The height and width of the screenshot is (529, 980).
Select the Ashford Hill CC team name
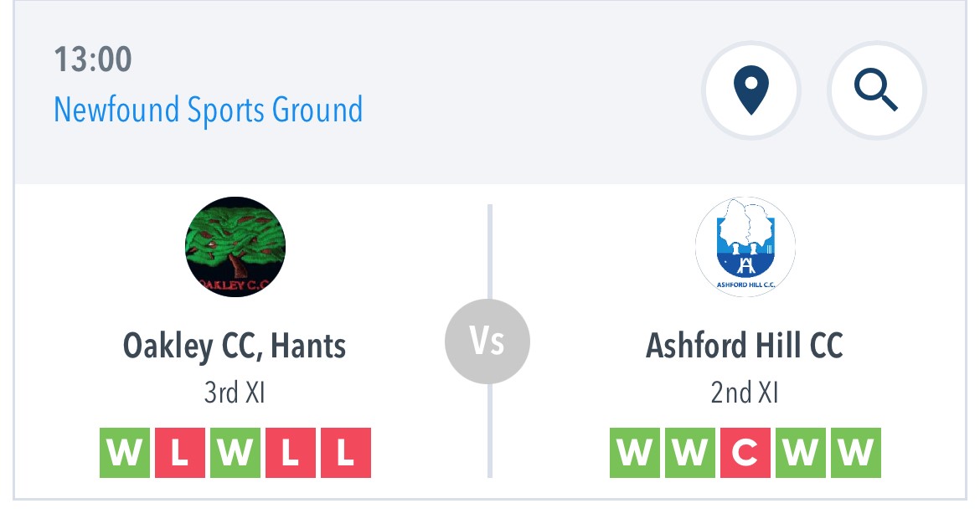[745, 346]
